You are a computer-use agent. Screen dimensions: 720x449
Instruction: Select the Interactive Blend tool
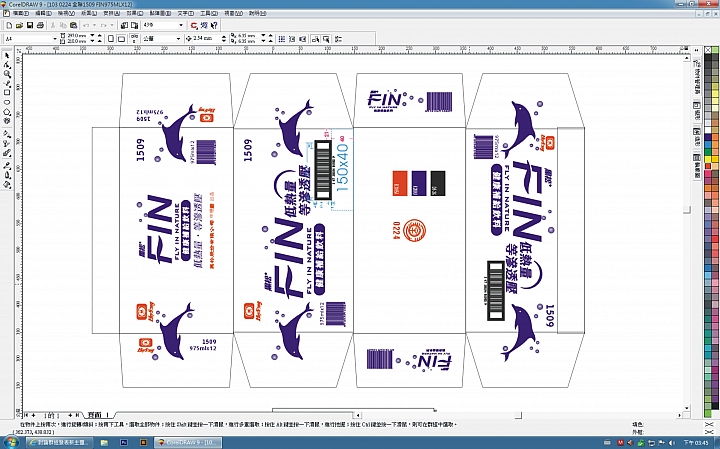click(6, 154)
